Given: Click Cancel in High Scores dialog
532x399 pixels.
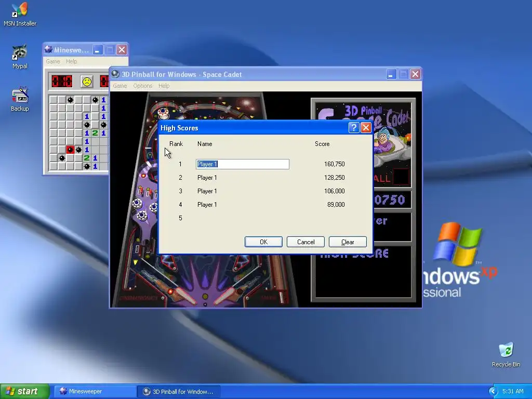Looking at the screenshot, I should click(305, 242).
